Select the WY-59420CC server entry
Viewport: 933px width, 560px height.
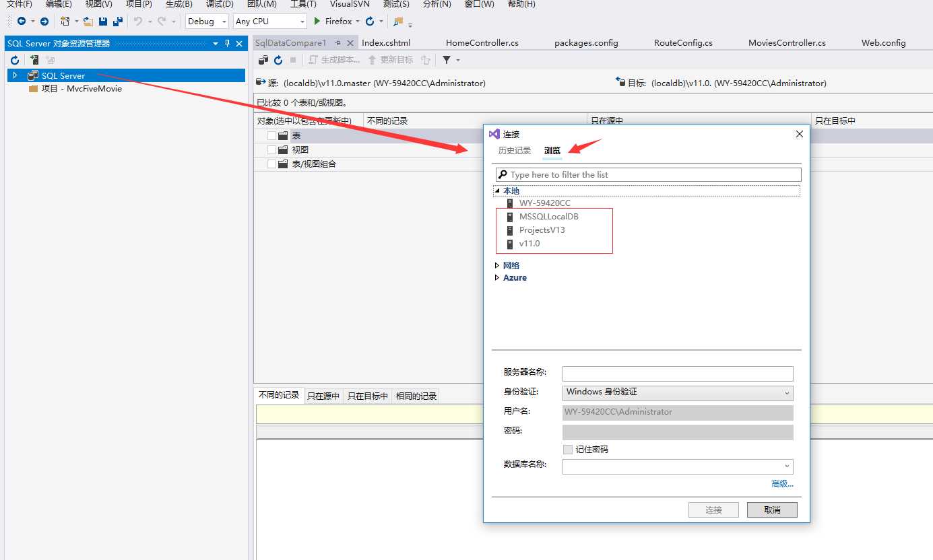pyautogui.click(x=544, y=203)
